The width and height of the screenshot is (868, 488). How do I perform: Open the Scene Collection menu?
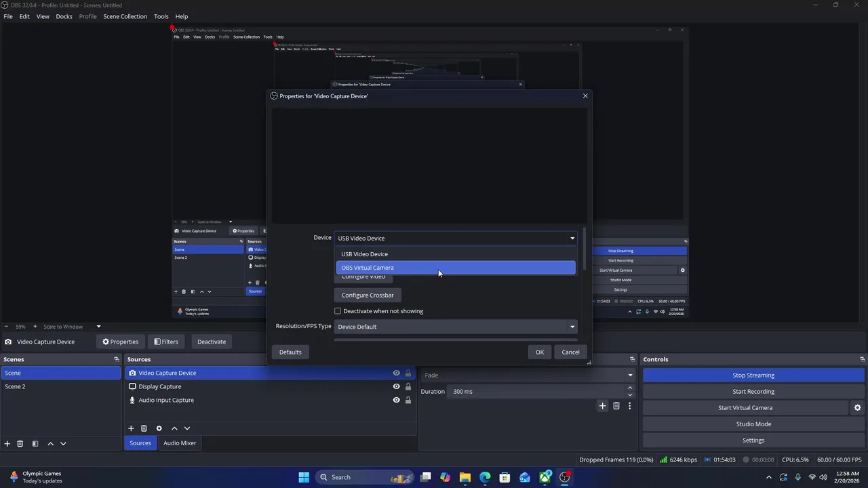pyautogui.click(x=125, y=16)
